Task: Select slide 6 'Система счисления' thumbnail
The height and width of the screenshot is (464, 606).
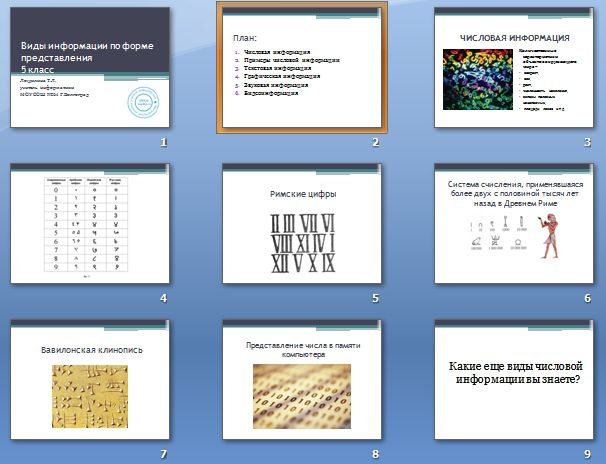Action: (514, 223)
